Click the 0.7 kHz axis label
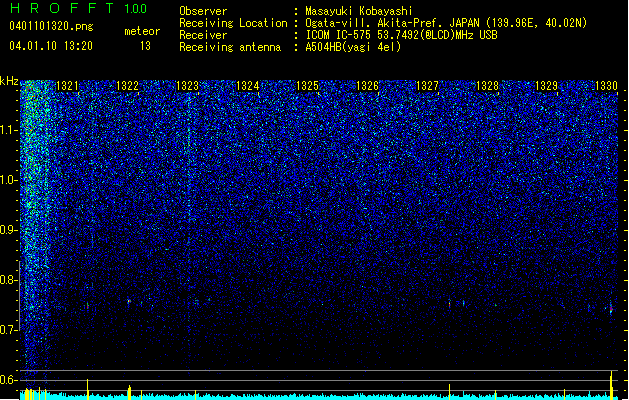629x400 pixels. tap(9, 330)
